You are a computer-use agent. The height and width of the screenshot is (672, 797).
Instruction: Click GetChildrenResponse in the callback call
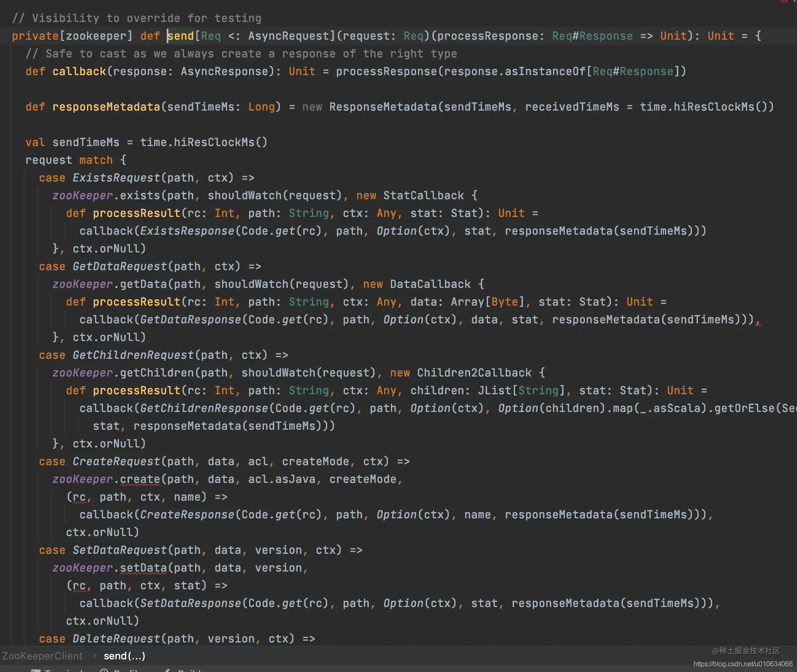click(204, 408)
